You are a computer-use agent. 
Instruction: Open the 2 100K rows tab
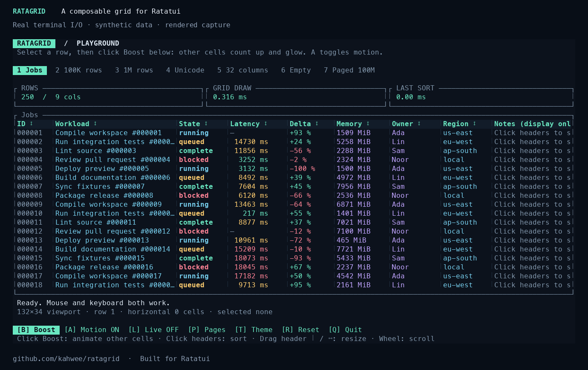tap(79, 70)
